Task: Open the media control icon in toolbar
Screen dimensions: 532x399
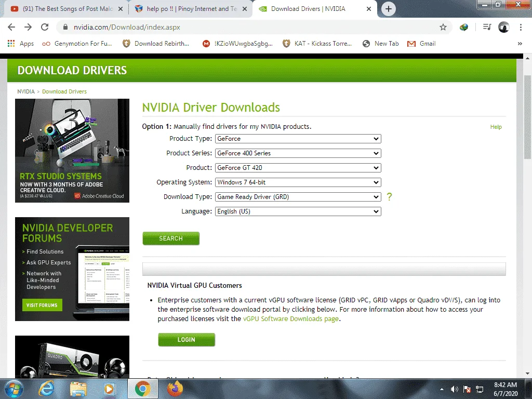Action: click(487, 27)
